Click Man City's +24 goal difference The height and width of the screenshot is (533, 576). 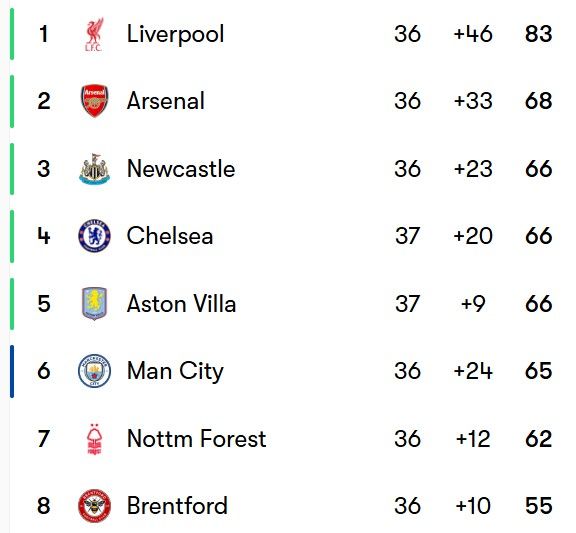pyautogui.click(x=473, y=371)
